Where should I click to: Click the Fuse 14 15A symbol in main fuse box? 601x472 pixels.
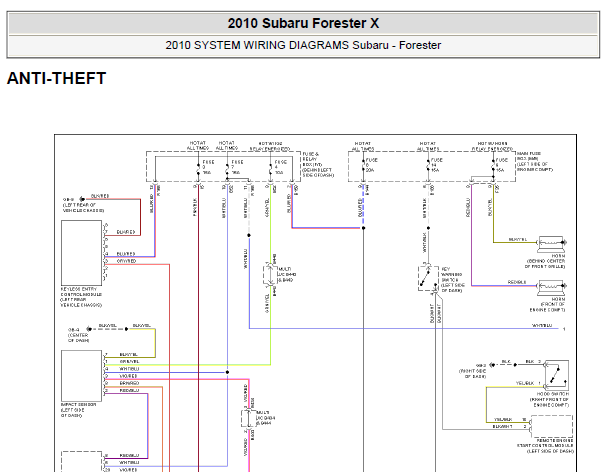click(x=428, y=165)
